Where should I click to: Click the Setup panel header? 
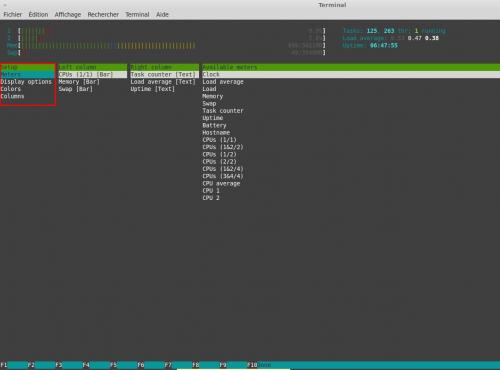click(27, 67)
